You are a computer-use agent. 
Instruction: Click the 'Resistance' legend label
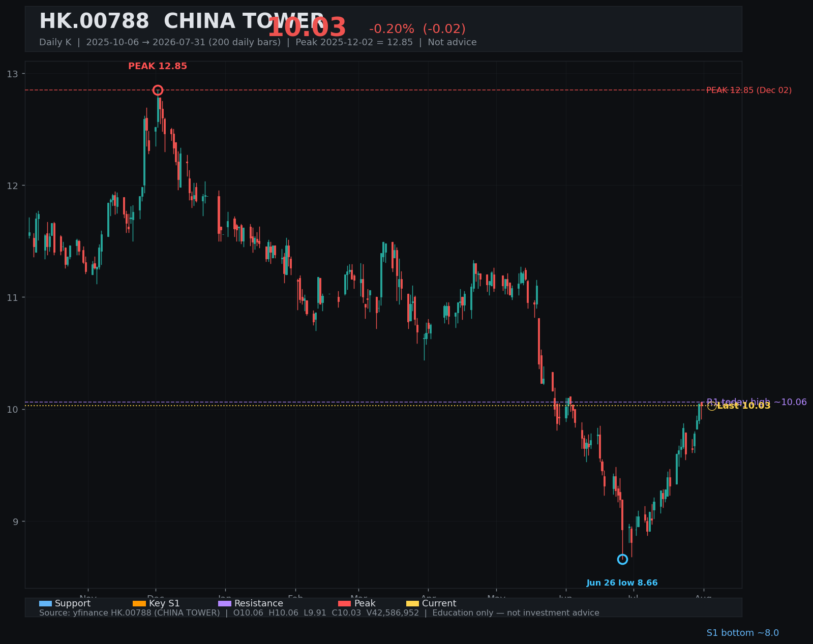click(x=258, y=603)
